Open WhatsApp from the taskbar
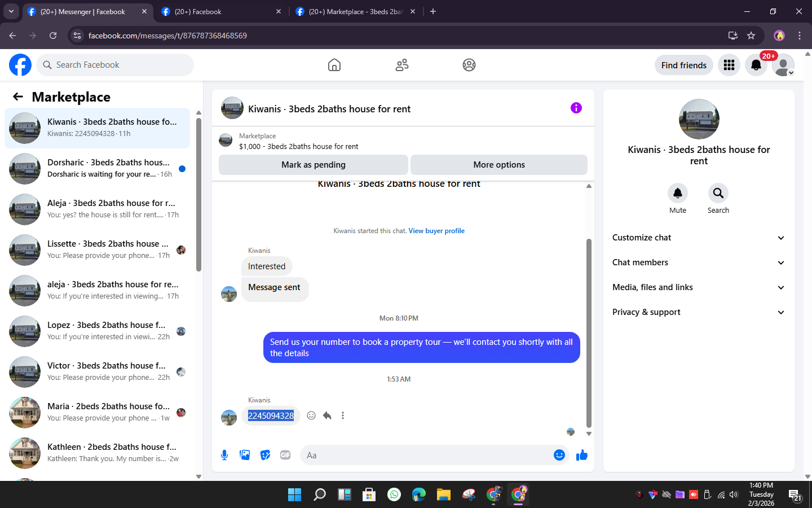This screenshot has width=812, height=508. point(394,494)
